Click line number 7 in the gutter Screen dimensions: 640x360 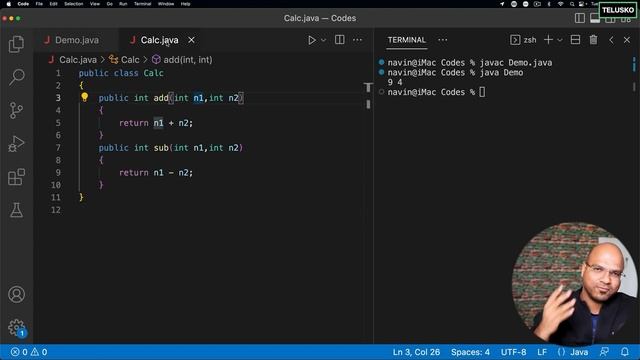click(58, 147)
